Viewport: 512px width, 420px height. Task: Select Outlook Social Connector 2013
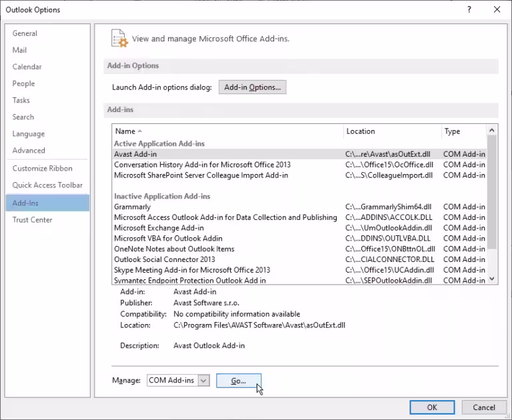point(299,259)
